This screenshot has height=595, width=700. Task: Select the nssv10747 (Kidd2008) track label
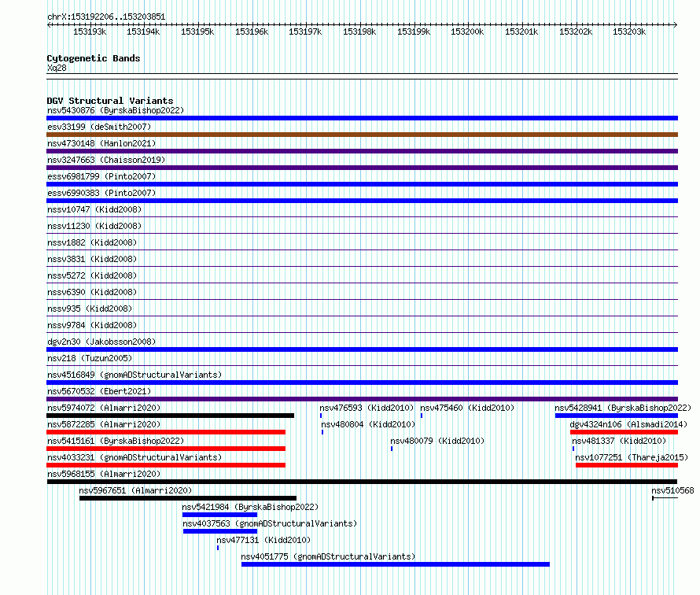(x=94, y=209)
